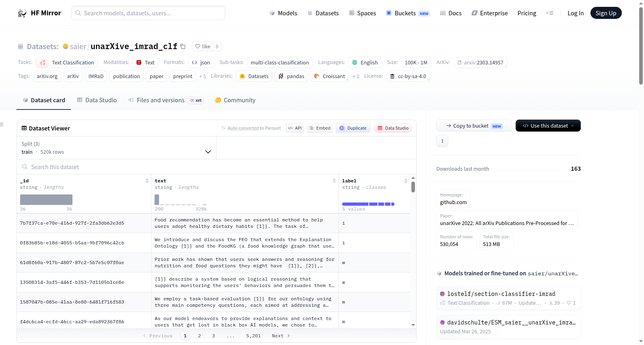Expand the navigation more menu icon

549,13
